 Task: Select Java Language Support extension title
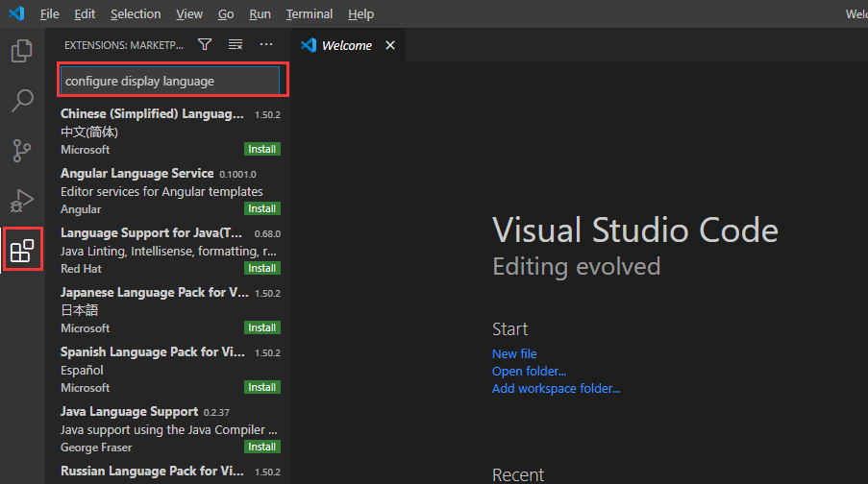click(x=129, y=412)
